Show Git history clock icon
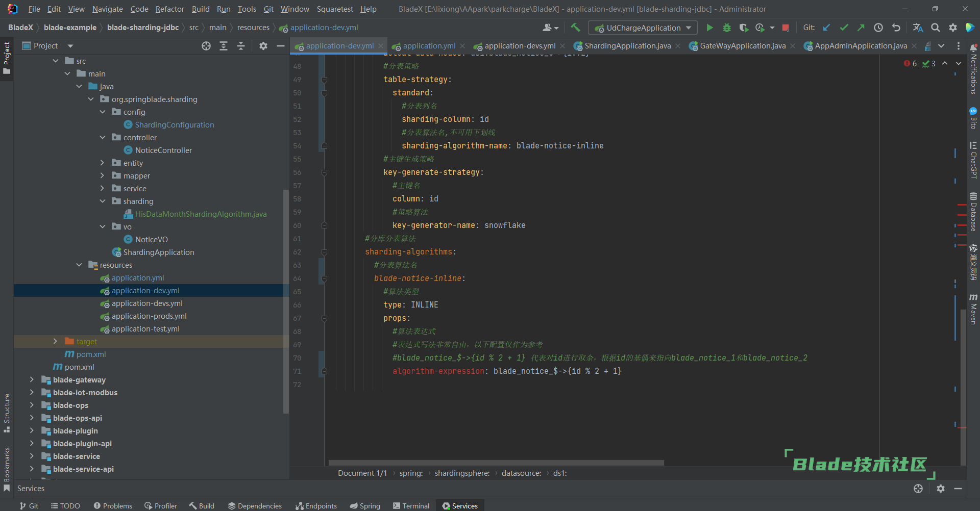The image size is (980, 511). click(878, 28)
